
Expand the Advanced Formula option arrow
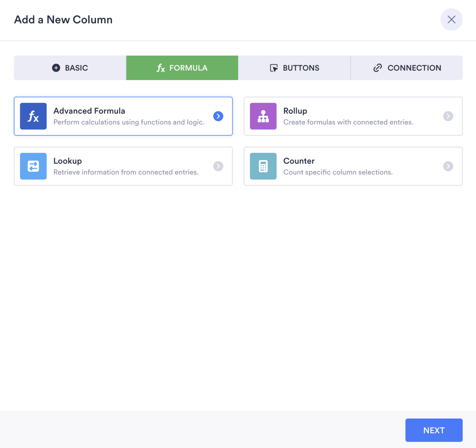[x=218, y=116]
